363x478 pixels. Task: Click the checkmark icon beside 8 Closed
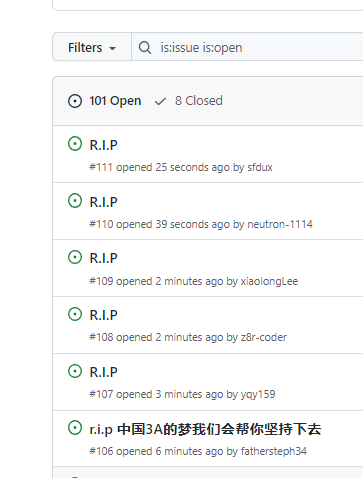click(160, 101)
